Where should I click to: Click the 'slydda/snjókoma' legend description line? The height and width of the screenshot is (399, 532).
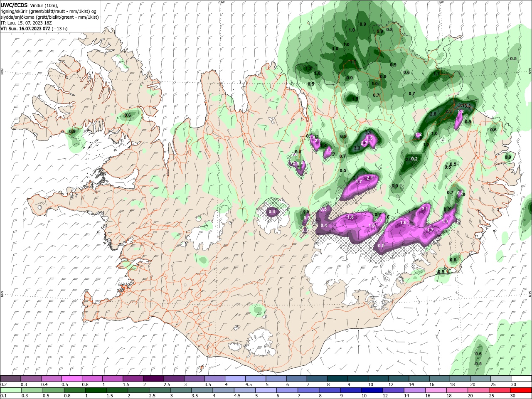pyautogui.click(x=50, y=17)
